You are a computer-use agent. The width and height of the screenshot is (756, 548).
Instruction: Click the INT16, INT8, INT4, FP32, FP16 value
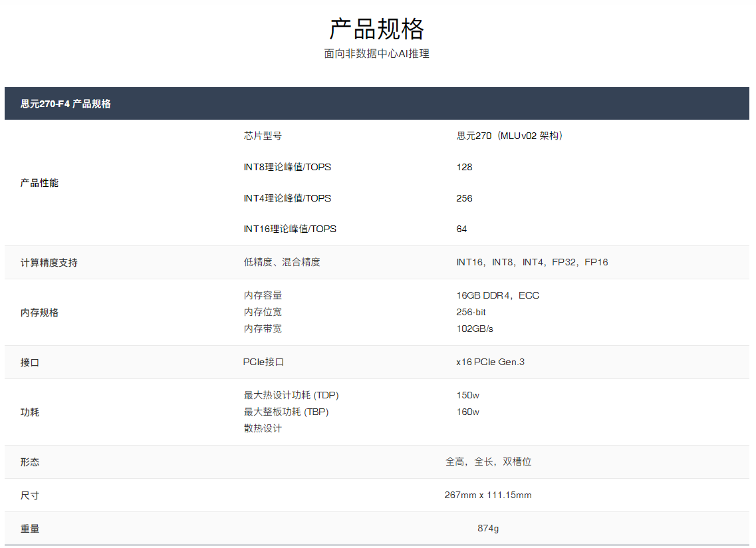(533, 262)
